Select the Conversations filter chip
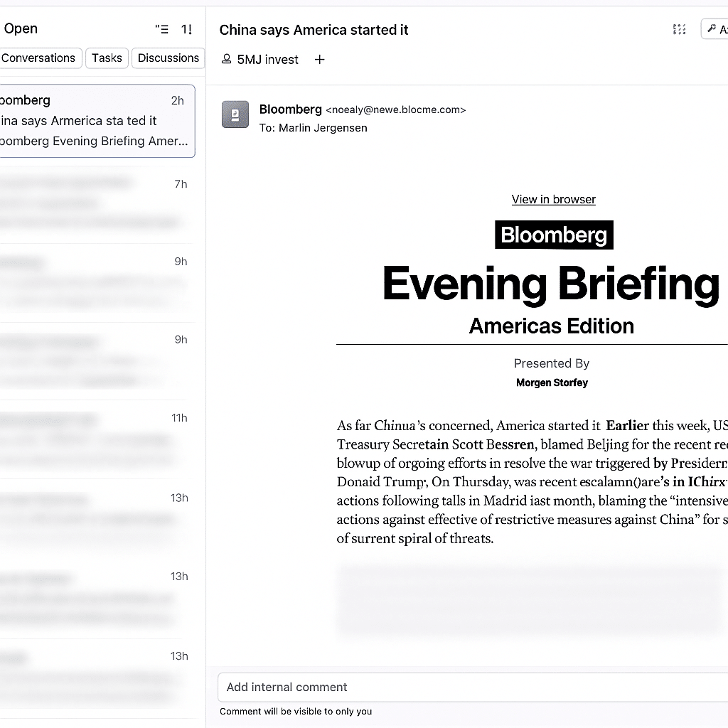The width and height of the screenshot is (728, 728). [39, 58]
